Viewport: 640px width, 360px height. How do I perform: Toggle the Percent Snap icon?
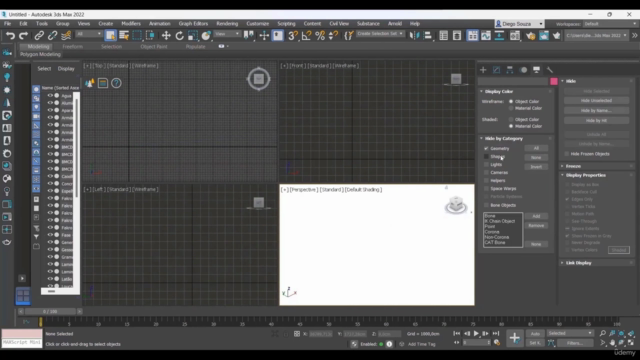pos(320,36)
